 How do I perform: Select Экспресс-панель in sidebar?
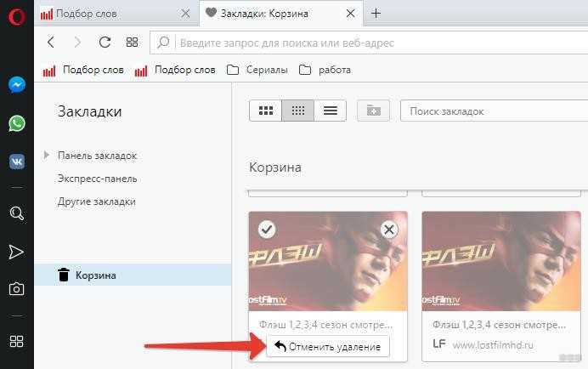click(97, 179)
